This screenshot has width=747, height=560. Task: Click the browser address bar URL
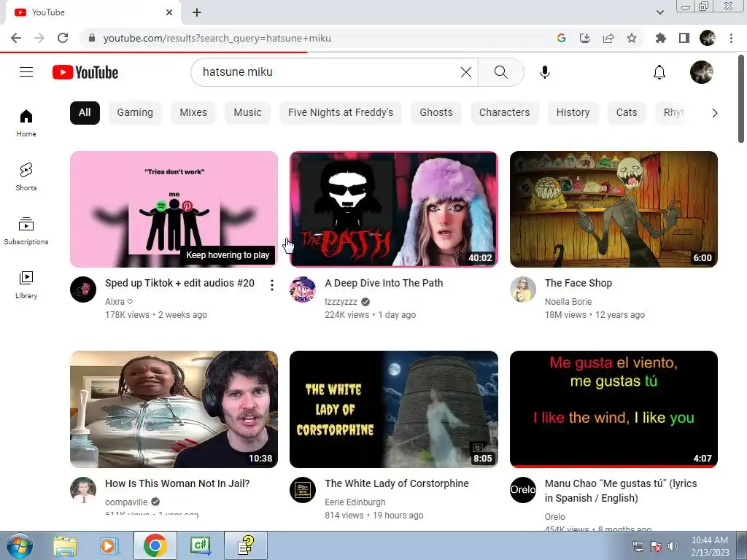(x=217, y=38)
